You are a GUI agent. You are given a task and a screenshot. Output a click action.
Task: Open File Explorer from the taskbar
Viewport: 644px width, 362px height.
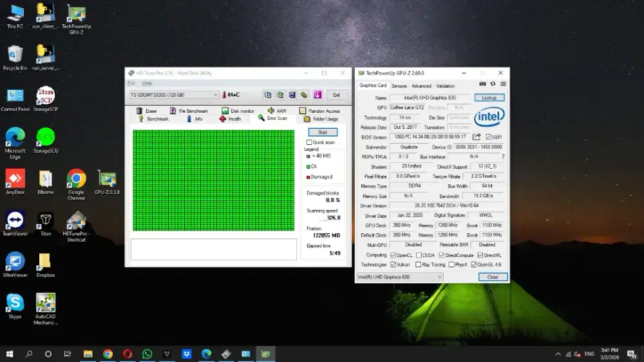pos(88,354)
